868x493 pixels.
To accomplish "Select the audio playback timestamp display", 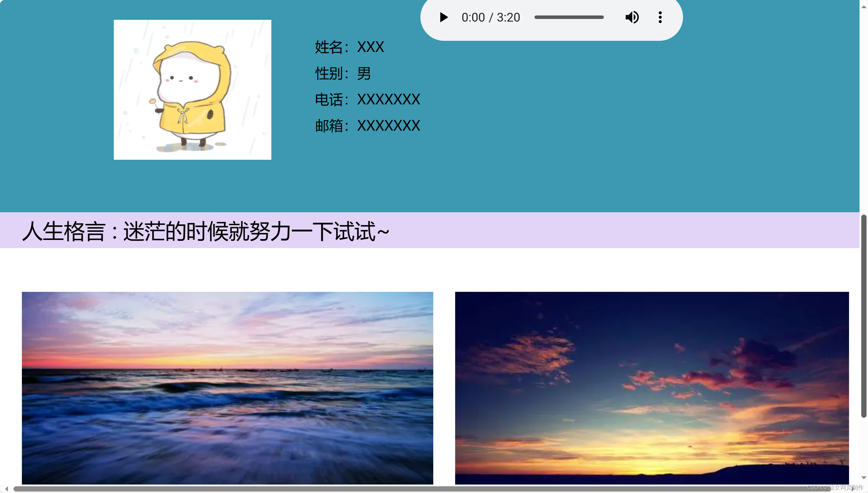I will coord(490,17).
